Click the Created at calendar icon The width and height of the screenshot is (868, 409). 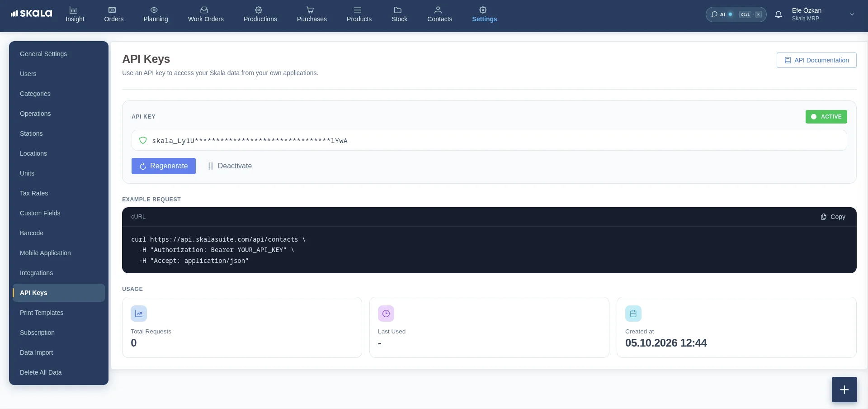pyautogui.click(x=633, y=314)
